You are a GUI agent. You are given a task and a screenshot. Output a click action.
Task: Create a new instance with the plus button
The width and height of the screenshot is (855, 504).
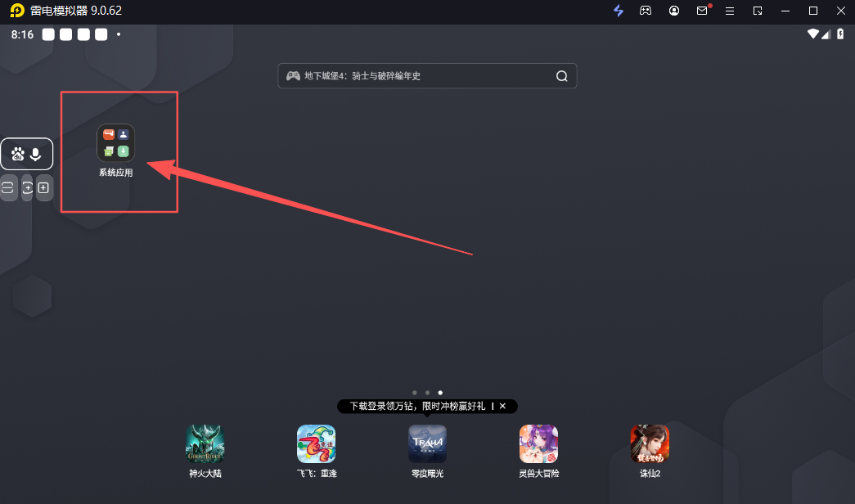click(x=44, y=187)
